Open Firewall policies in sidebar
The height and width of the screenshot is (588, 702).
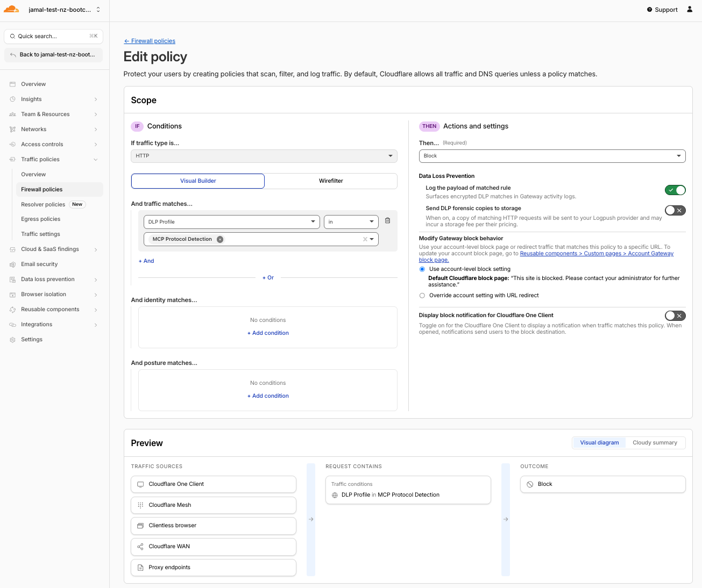[59, 190]
